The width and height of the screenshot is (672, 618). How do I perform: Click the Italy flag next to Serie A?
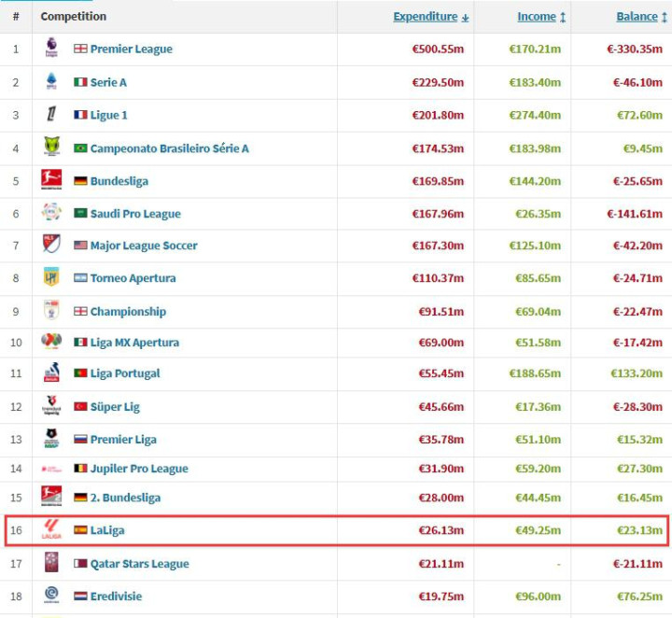pyautogui.click(x=80, y=82)
